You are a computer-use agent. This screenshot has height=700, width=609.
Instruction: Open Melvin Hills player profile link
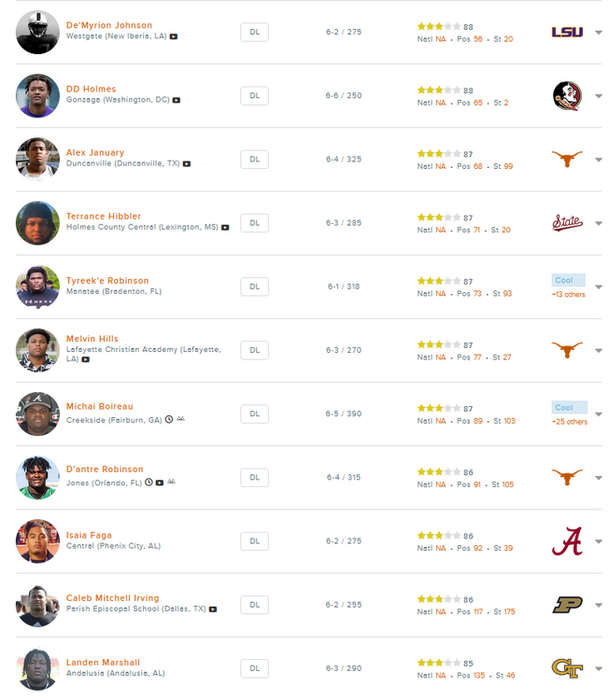92,339
